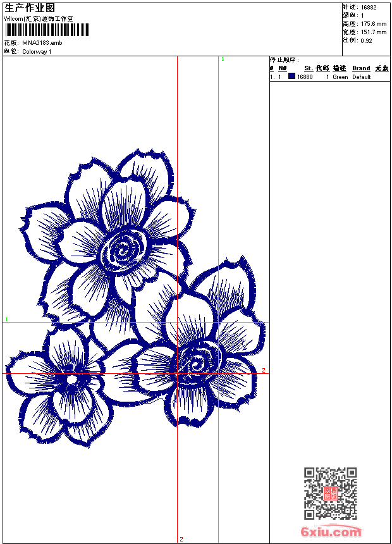Viewport: 392px width, 544px height.
Task: Select the "生产作业图" title text
Action: tap(30, 8)
